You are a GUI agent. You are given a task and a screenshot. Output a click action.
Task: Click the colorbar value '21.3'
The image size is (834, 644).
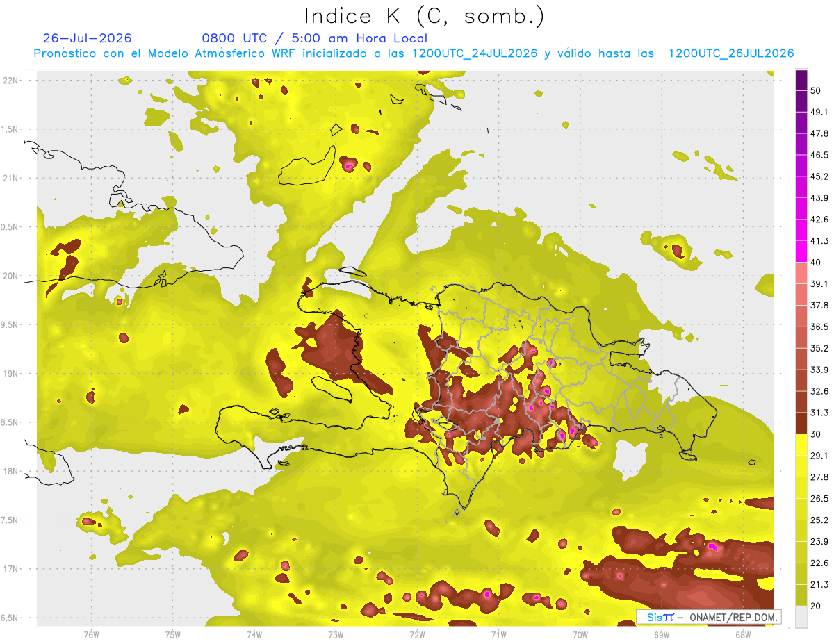click(x=819, y=585)
